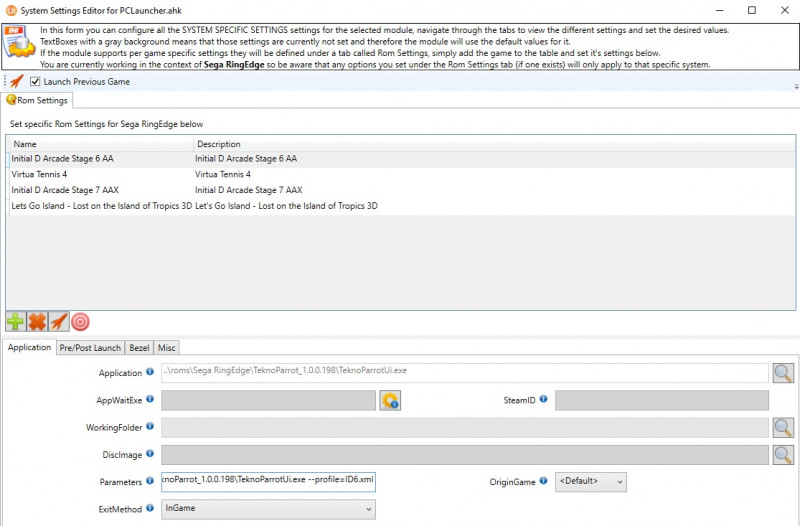This screenshot has width=800, height=526.
Task: Open the Rom Settings tab
Action: [x=37, y=101]
